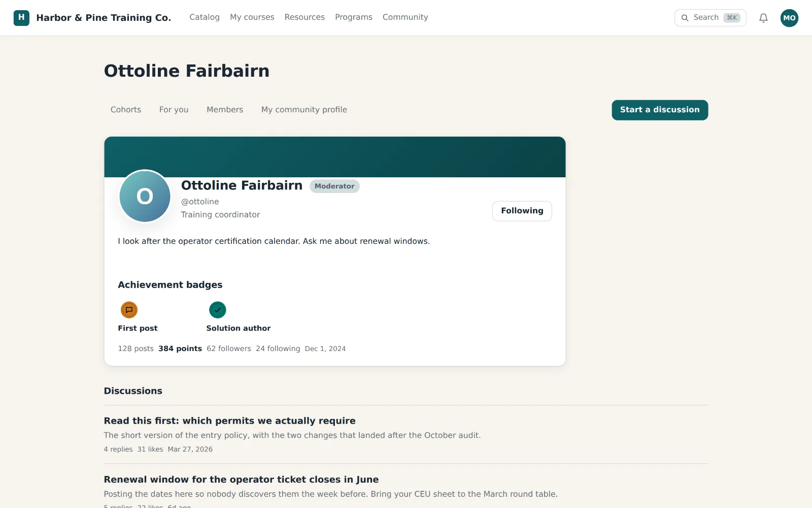
Task: Click the 'The short version of the entry policy' excerpt
Action: coord(292,435)
